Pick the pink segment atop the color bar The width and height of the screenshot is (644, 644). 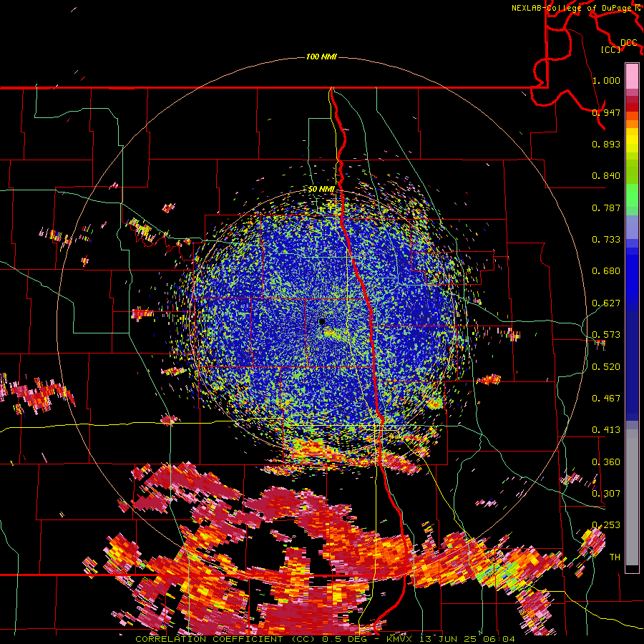(x=632, y=76)
